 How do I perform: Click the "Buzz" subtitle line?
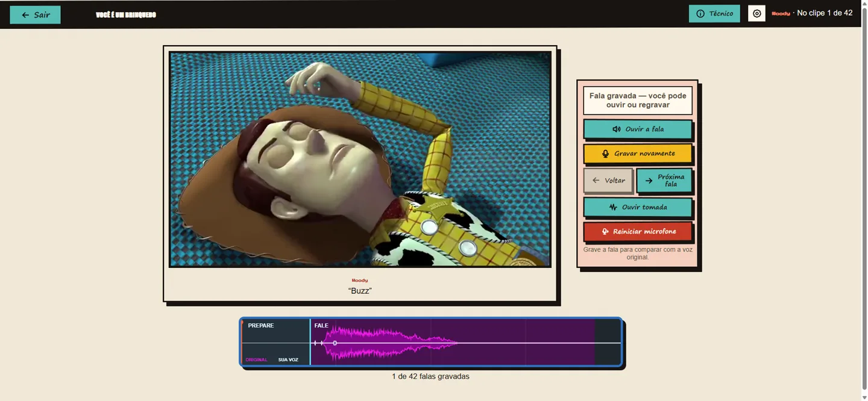(360, 291)
